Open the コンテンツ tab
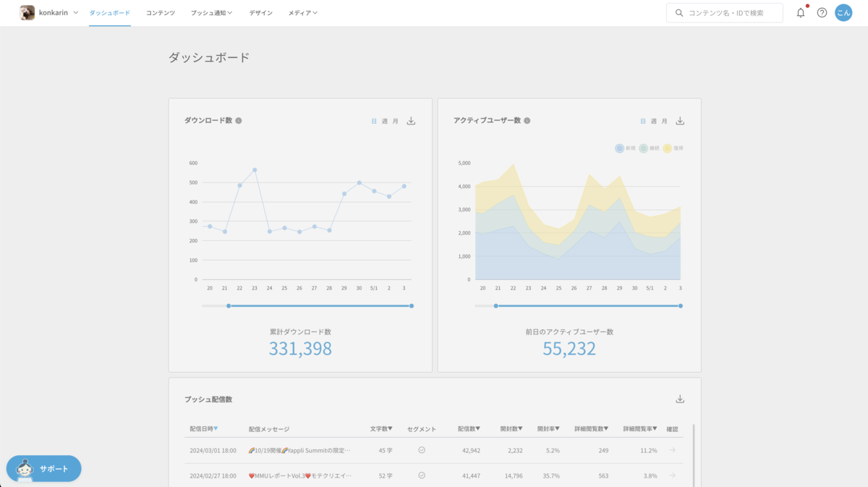 click(161, 13)
